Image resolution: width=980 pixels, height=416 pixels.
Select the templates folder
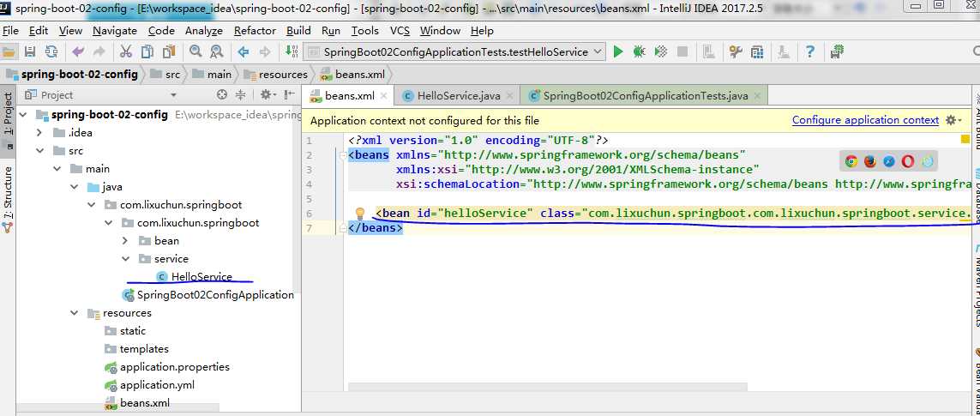coord(144,349)
